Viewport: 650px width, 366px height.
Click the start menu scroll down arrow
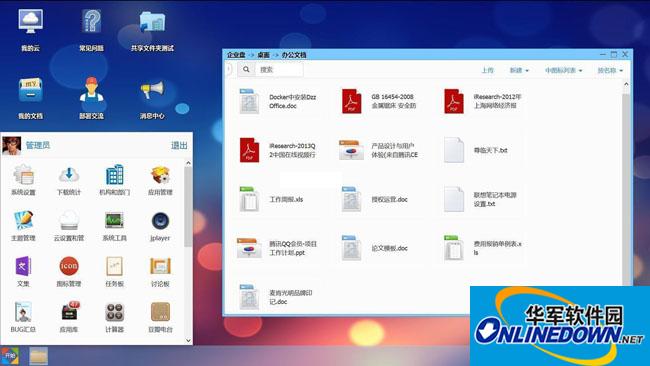click(x=188, y=340)
